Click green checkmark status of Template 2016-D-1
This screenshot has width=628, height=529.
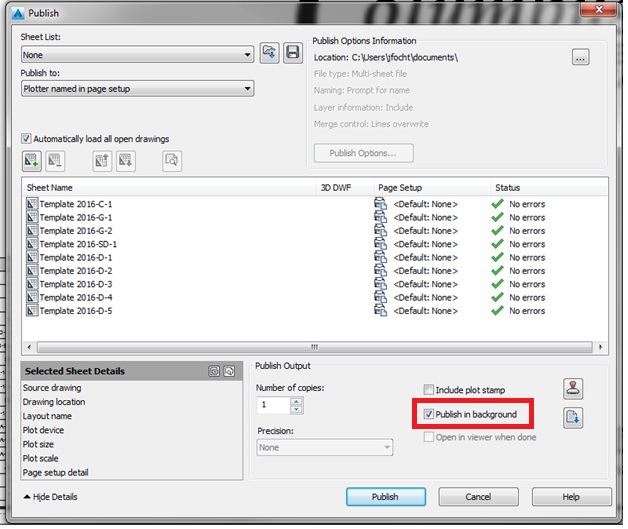point(497,257)
